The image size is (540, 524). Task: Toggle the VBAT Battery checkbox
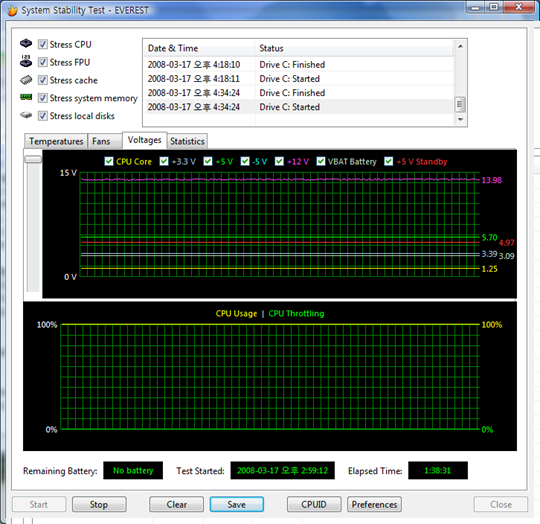[321, 161]
